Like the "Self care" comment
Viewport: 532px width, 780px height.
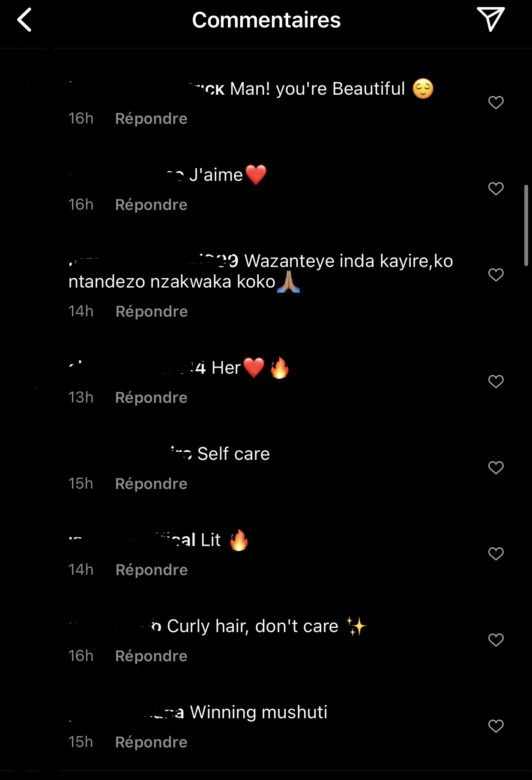pyautogui.click(x=496, y=468)
